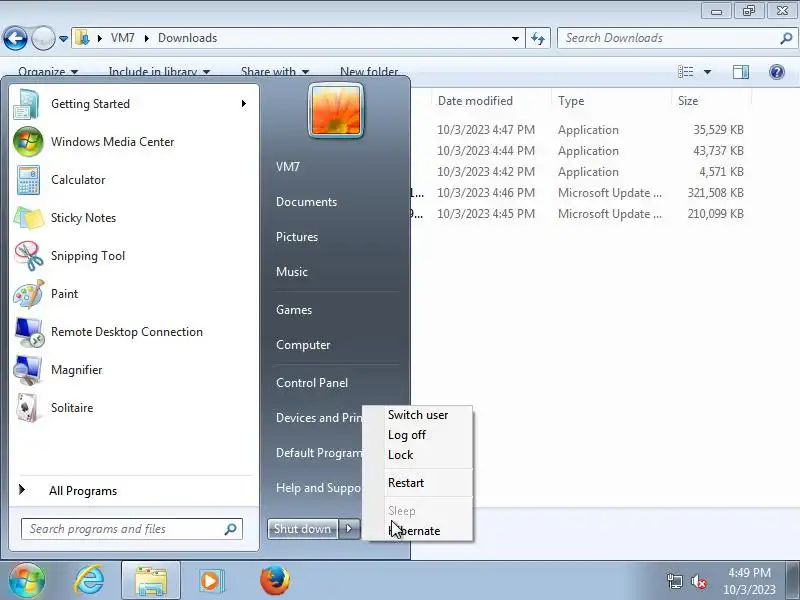Open Getting Started from Start menu
This screenshot has width=800, height=600.
pyautogui.click(x=133, y=104)
